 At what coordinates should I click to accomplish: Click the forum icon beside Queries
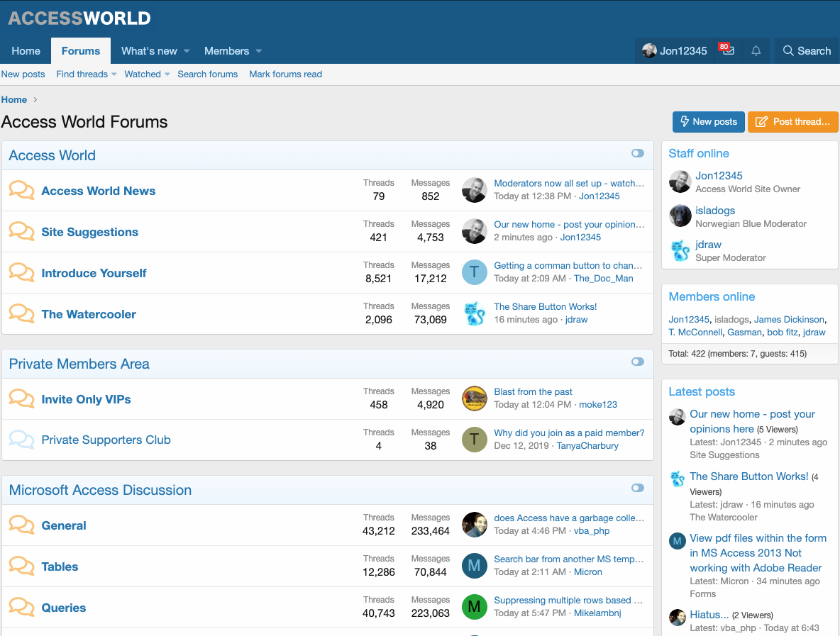pyautogui.click(x=21, y=607)
